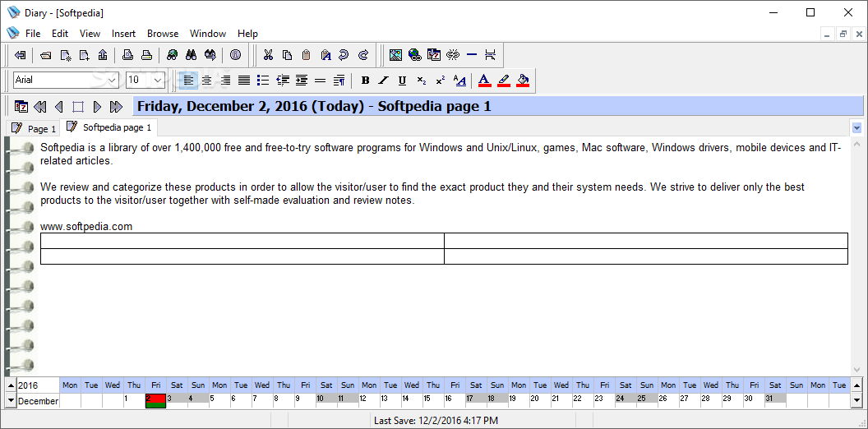Toggle superscript formatting
The image size is (868, 429).
(x=440, y=81)
